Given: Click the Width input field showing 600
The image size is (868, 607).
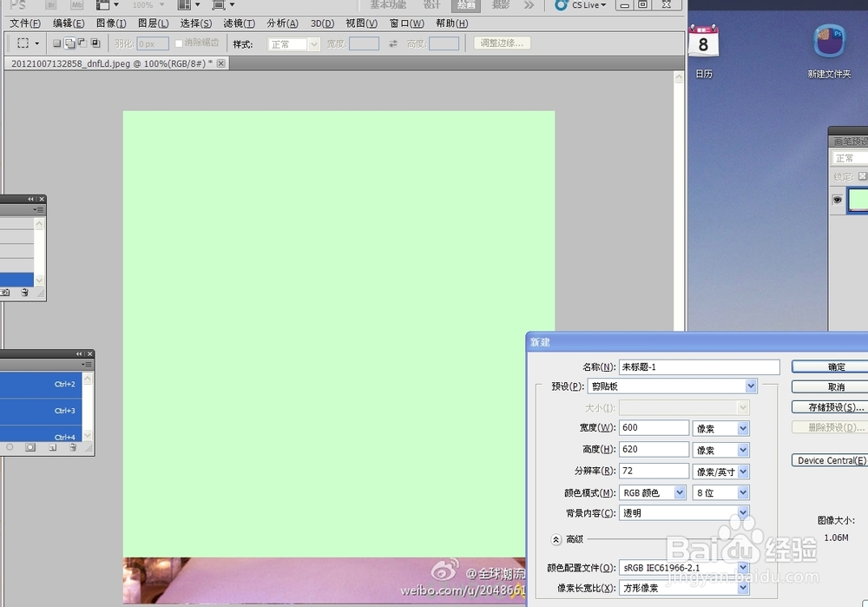Looking at the screenshot, I should click(654, 427).
